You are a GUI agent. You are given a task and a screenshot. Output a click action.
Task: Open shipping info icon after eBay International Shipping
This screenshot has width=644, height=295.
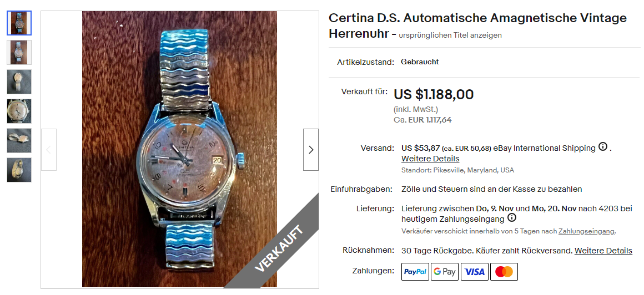coord(602,146)
